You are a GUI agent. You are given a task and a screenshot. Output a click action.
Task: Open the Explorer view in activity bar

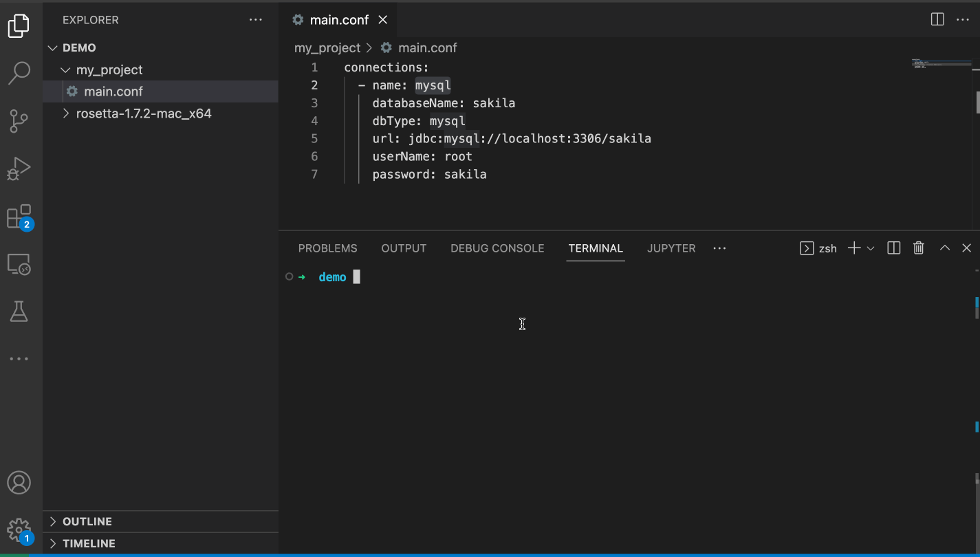pyautogui.click(x=19, y=26)
